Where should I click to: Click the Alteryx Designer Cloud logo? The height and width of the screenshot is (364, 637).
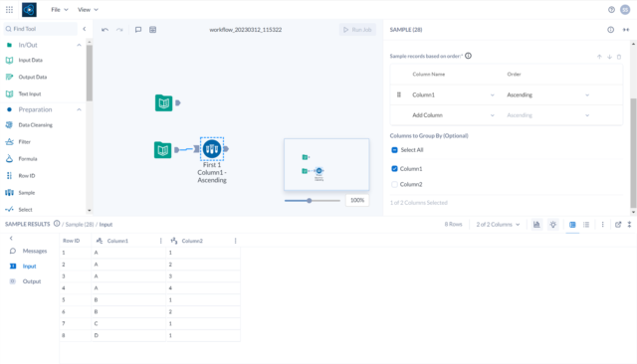[29, 10]
